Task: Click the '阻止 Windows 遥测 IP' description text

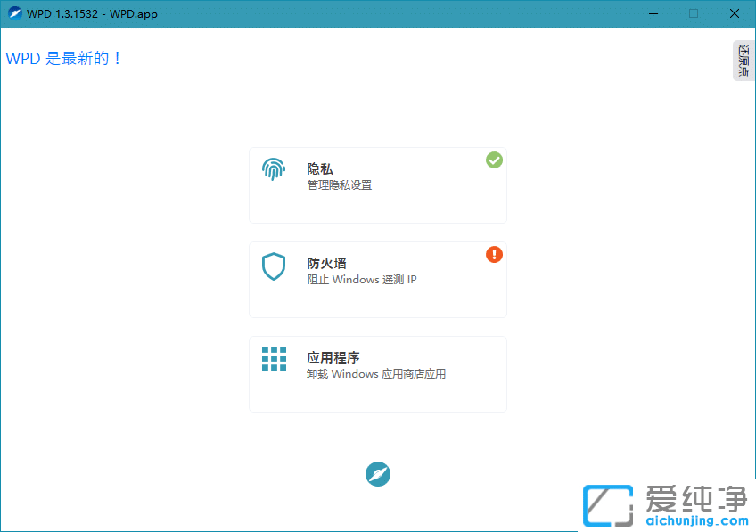Action: point(362,280)
